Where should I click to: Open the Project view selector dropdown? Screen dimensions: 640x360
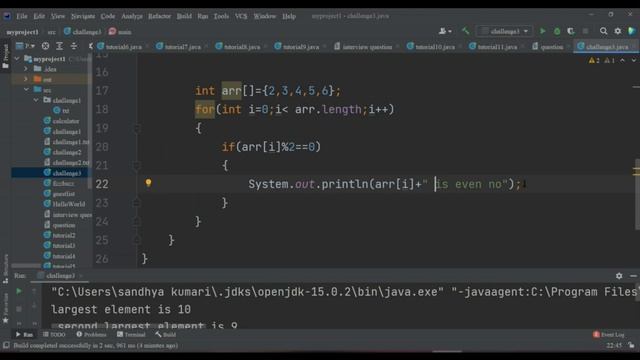click(25, 46)
